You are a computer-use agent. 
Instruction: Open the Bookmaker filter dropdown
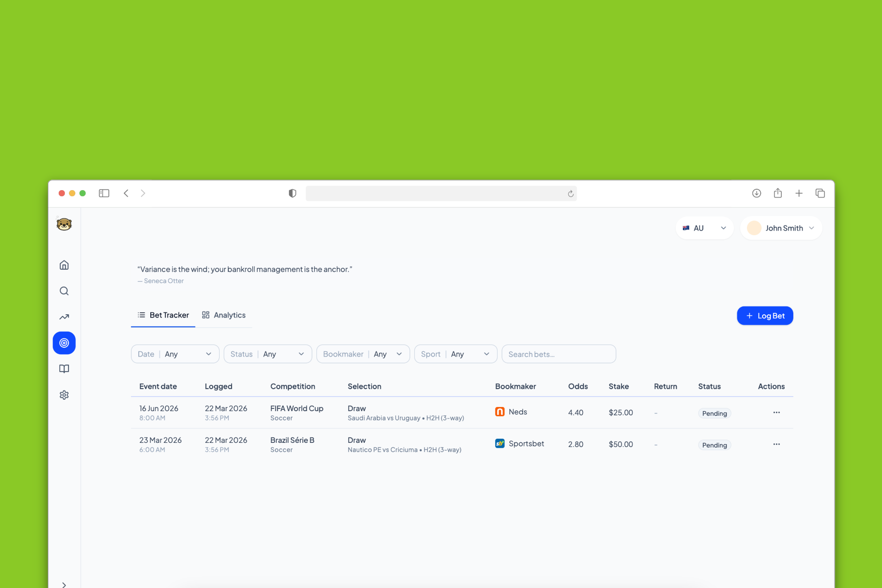point(363,354)
